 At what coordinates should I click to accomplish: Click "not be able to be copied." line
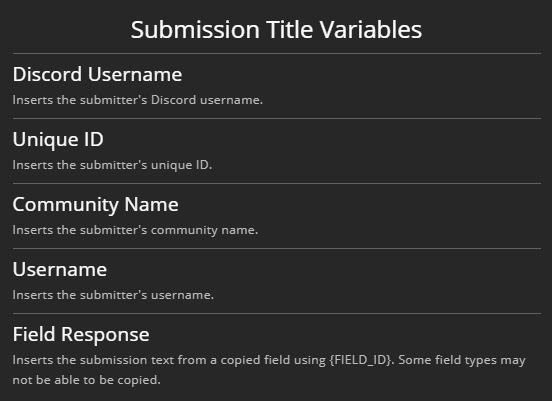(87, 380)
